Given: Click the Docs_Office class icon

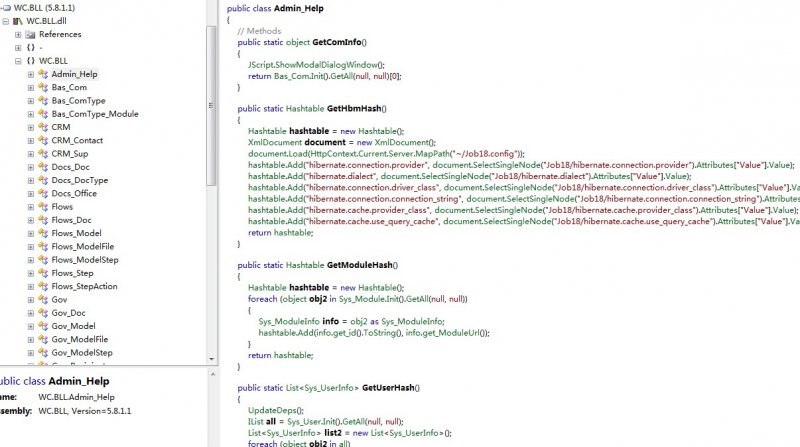Looking at the screenshot, I should (x=43, y=193).
